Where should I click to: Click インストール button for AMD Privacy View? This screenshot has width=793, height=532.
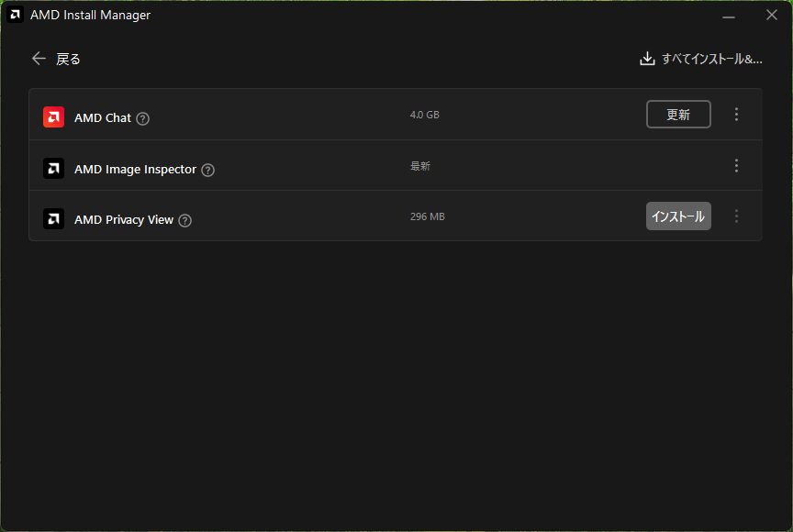tap(678, 216)
